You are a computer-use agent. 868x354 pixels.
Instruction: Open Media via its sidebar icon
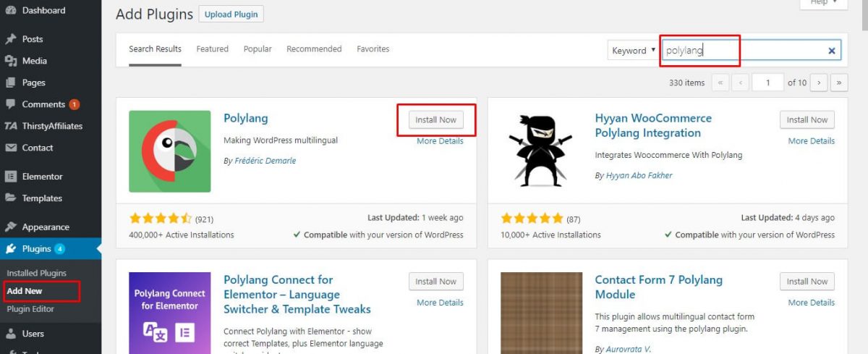click(11, 61)
